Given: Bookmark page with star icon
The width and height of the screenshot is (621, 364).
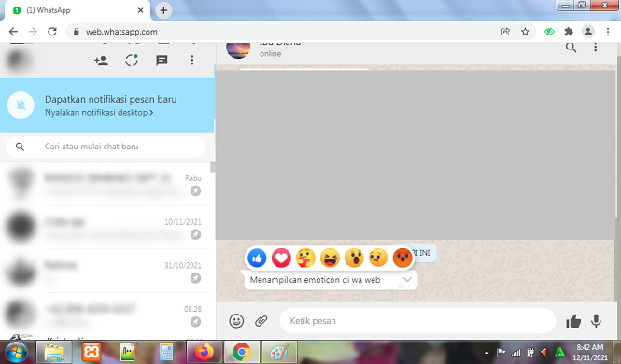Looking at the screenshot, I should click(525, 32).
